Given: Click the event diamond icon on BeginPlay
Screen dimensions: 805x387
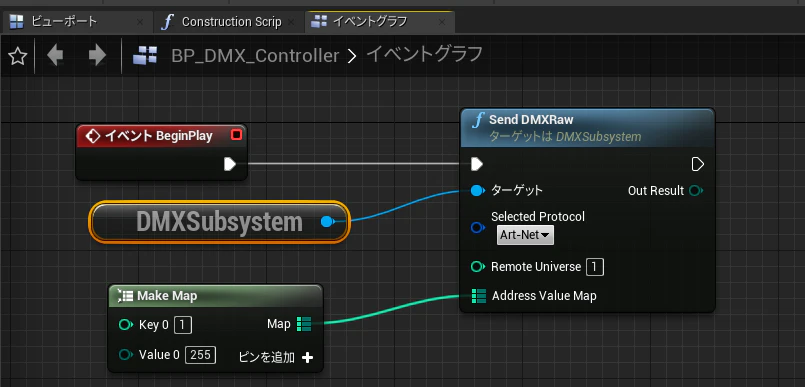Looking at the screenshot, I should click(92, 136).
